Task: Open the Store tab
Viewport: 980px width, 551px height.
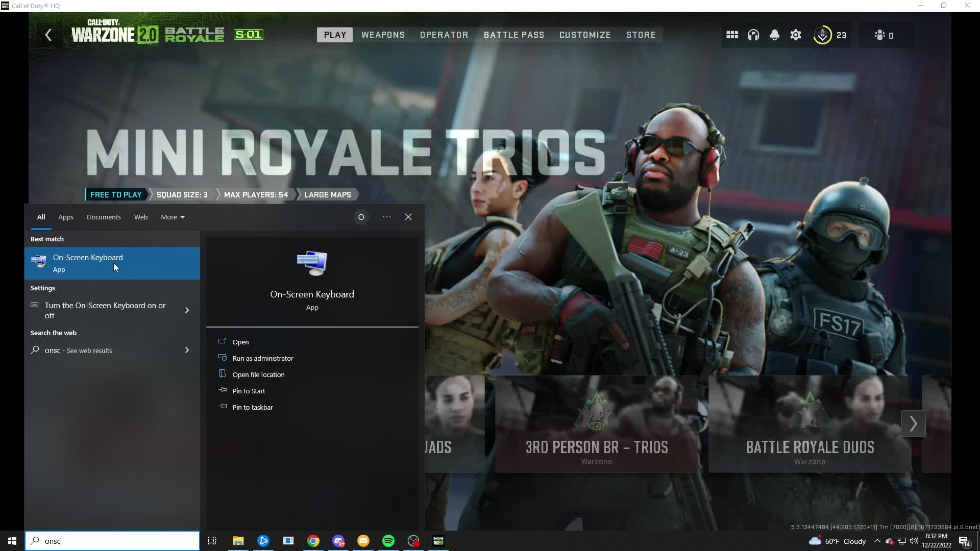Action: coord(641,35)
